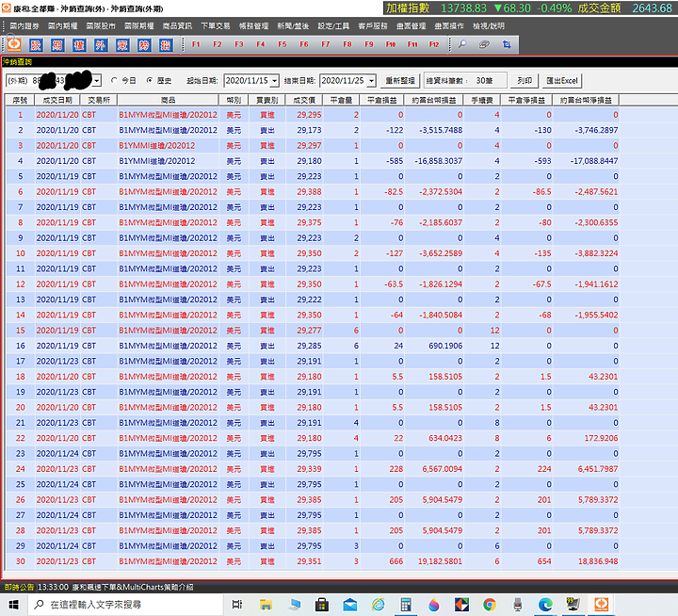Click the F10 shortcut toolbar button
The image size is (678, 616).
point(391,44)
